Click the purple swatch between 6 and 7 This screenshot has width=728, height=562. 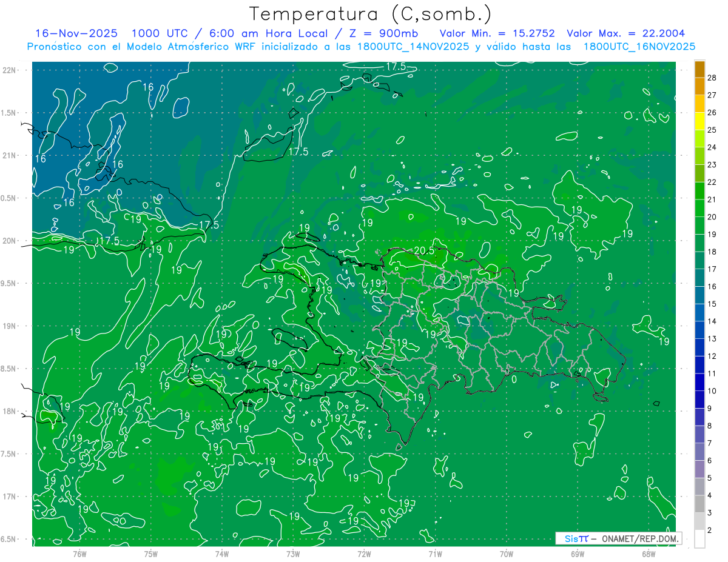(x=699, y=452)
